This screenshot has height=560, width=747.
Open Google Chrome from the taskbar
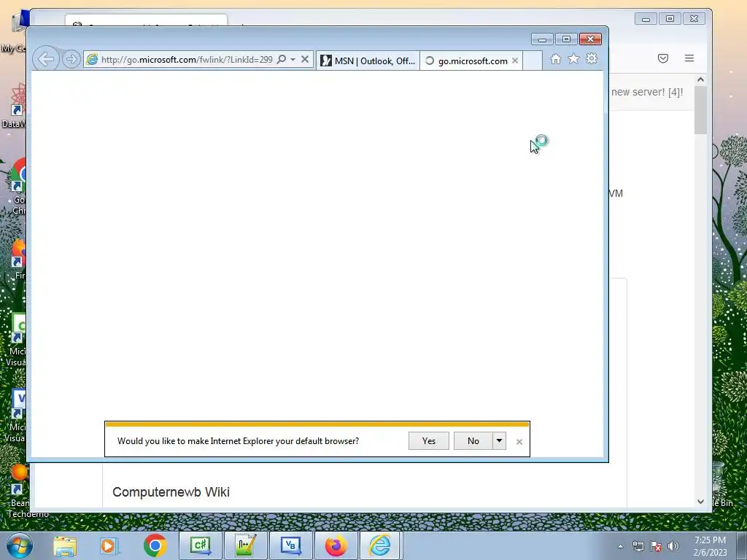pyautogui.click(x=155, y=545)
